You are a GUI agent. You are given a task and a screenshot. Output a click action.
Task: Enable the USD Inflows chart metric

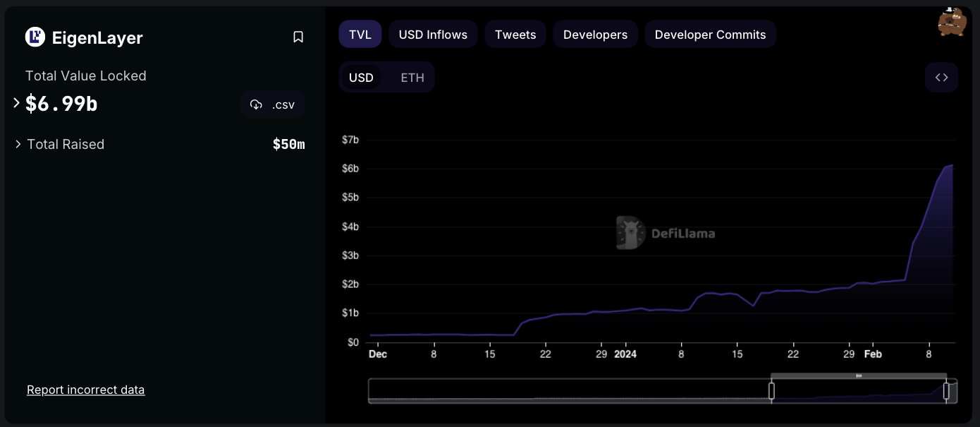pyautogui.click(x=433, y=35)
